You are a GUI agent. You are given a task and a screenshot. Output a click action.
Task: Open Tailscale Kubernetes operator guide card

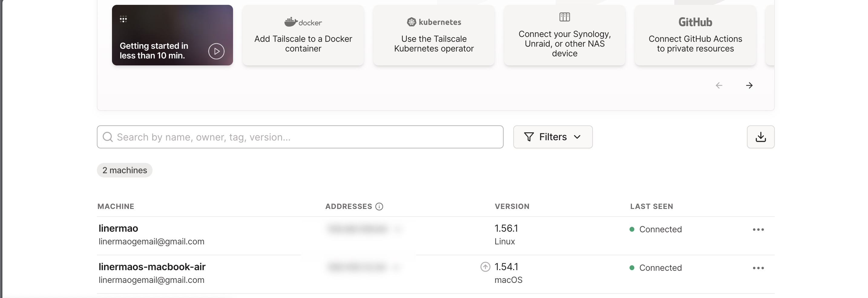(x=434, y=44)
